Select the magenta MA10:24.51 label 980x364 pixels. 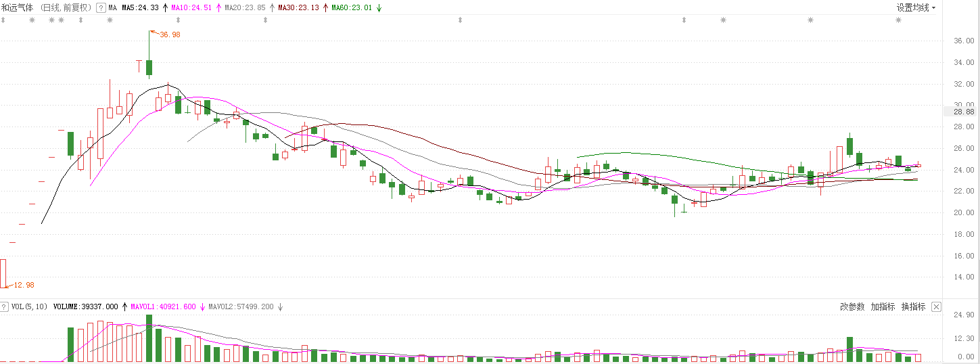click(191, 8)
